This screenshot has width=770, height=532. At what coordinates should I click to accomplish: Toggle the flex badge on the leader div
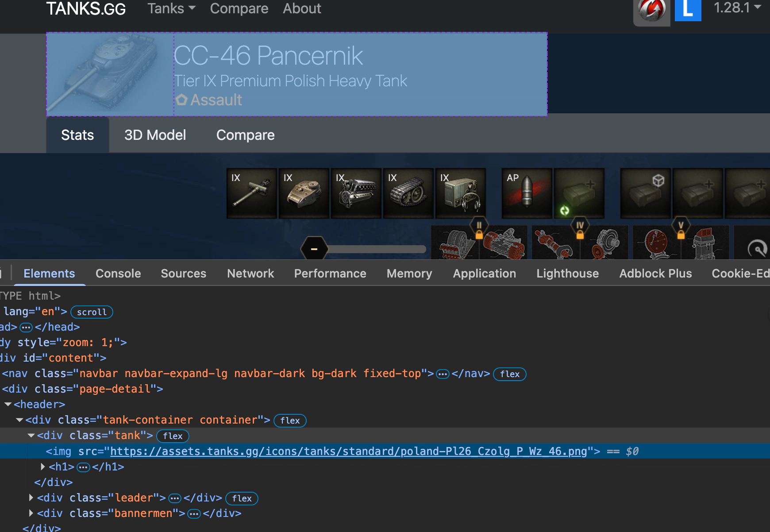[242, 498]
